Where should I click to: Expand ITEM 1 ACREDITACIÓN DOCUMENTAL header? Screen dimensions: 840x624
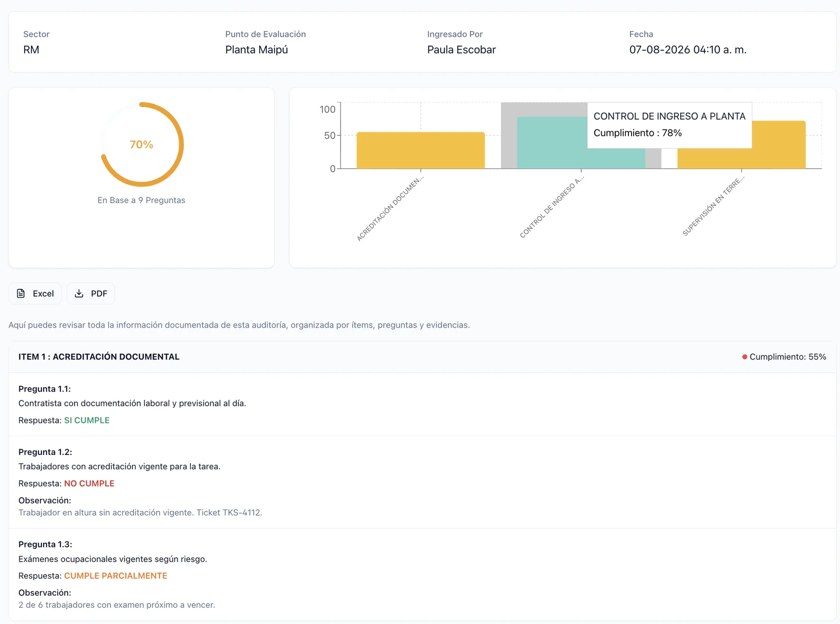[422, 357]
